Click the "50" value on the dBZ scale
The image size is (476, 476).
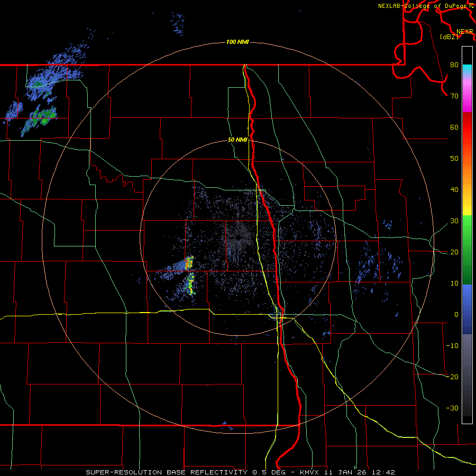[454, 159]
